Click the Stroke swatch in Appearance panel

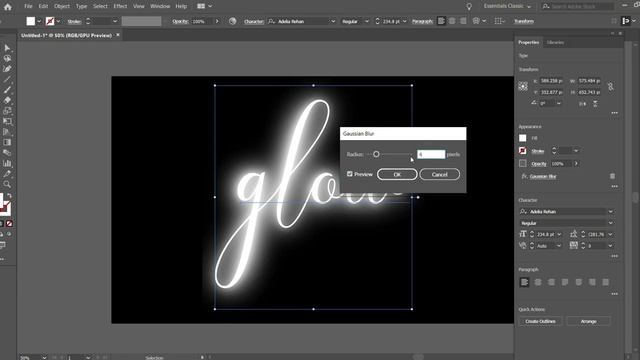(522, 151)
